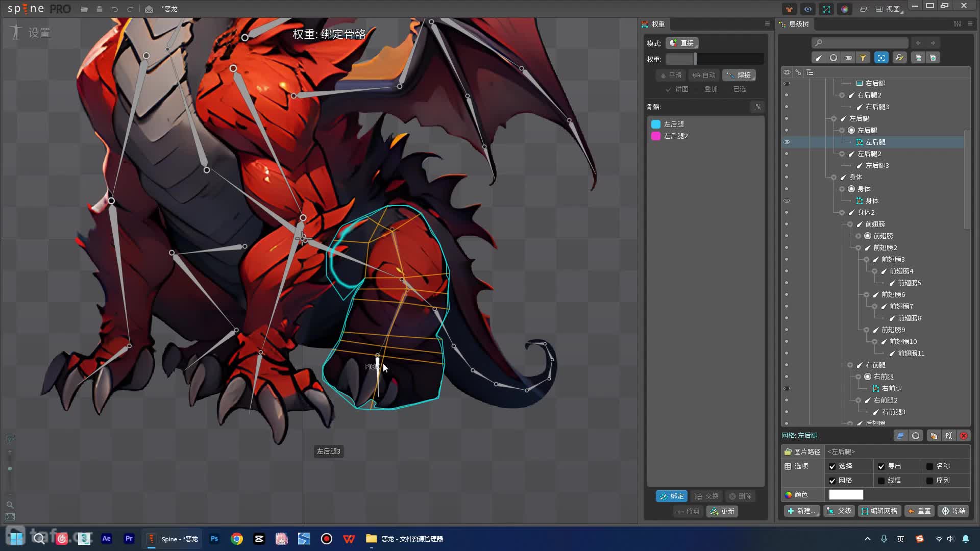Image resolution: width=980 pixels, height=551 pixels.
Task: Collapse the 右前腿 bone node
Action: pyautogui.click(x=850, y=365)
